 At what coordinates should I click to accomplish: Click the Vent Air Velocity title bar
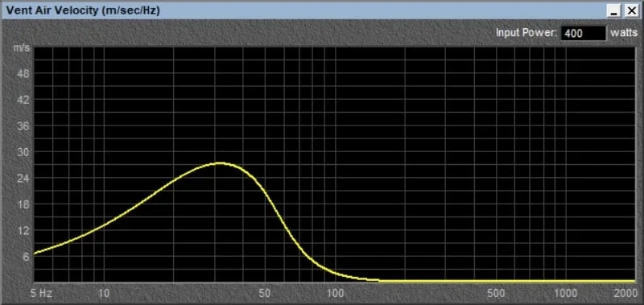[304, 11]
